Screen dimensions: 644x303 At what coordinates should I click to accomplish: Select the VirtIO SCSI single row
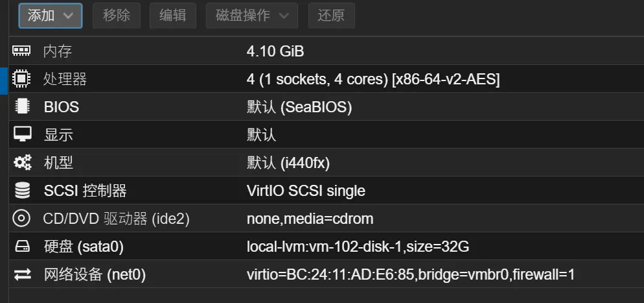tap(327, 190)
